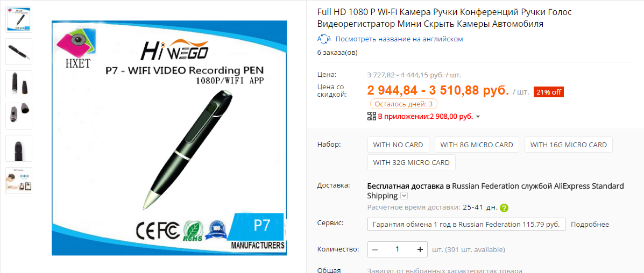This screenshot has width=644, height=273.
Task: View the last thumbnail showing WiFi function
Action: [x=19, y=180]
